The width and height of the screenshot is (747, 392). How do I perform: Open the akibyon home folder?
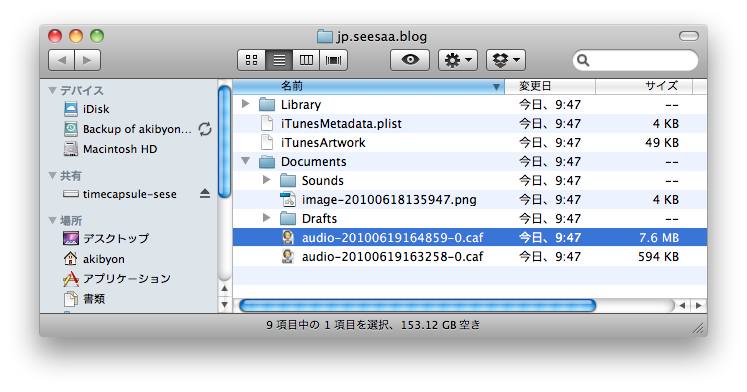[x=103, y=259]
